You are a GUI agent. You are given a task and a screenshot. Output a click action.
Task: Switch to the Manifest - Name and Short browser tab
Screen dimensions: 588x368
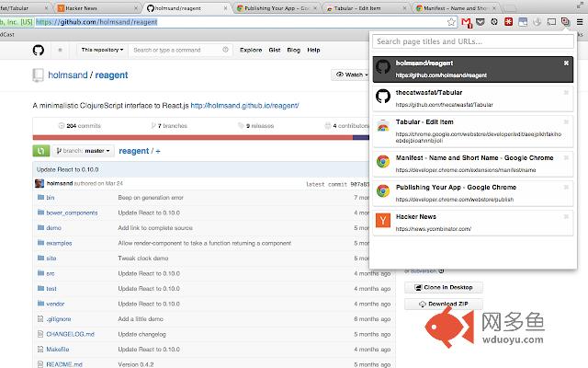point(456,8)
